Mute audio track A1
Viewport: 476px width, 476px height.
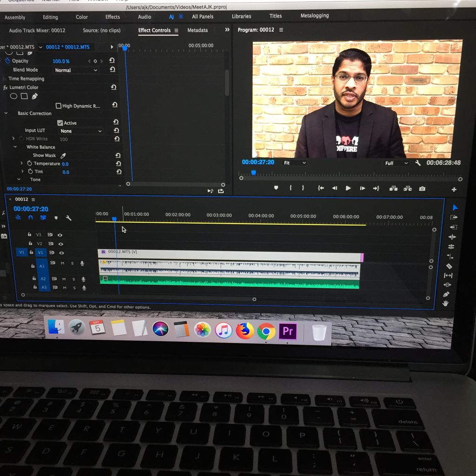tap(63, 263)
